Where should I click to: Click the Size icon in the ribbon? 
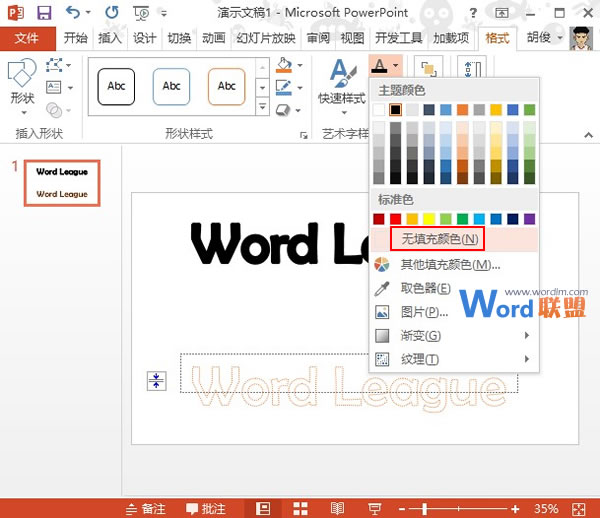point(472,69)
